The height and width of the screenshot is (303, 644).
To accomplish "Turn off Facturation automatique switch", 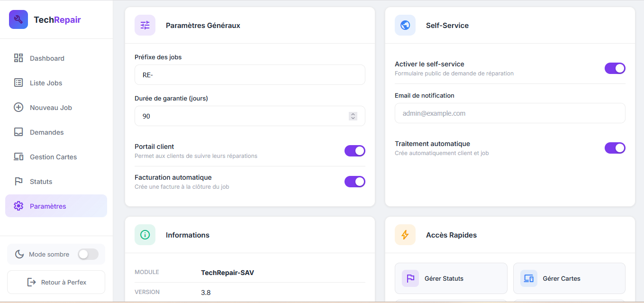I will pyautogui.click(x=354, y=182).
